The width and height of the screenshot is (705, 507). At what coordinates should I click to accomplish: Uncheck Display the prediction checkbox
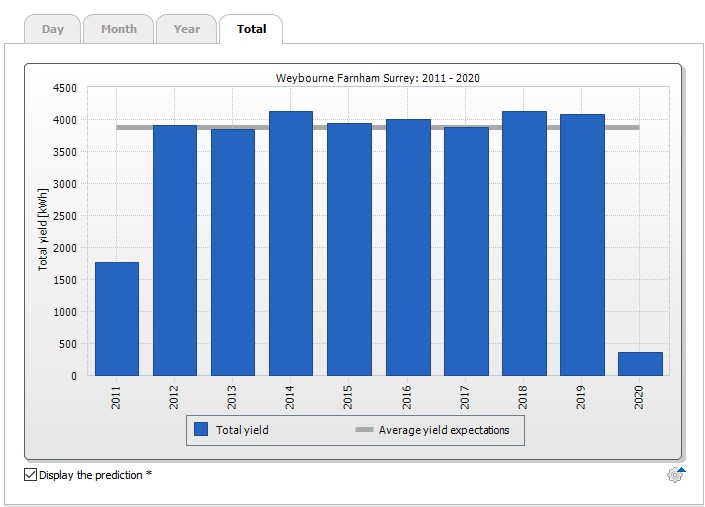[30, 475]
